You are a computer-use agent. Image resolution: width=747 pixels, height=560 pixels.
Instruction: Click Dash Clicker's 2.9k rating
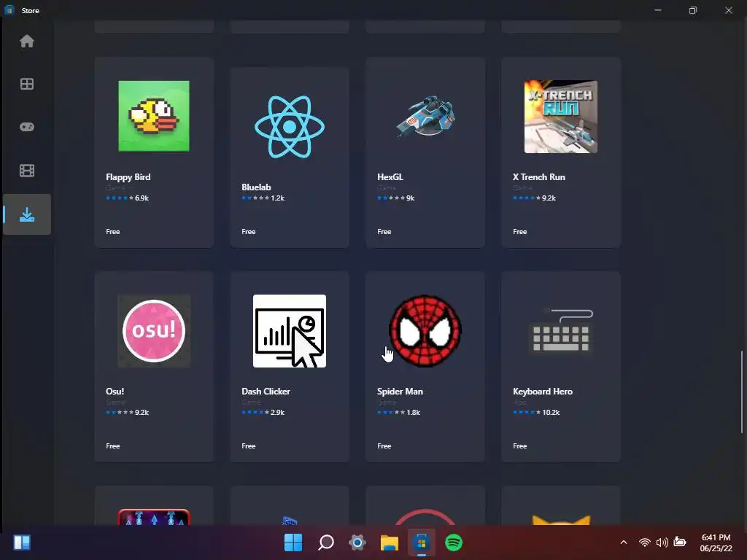click(263, 413)
